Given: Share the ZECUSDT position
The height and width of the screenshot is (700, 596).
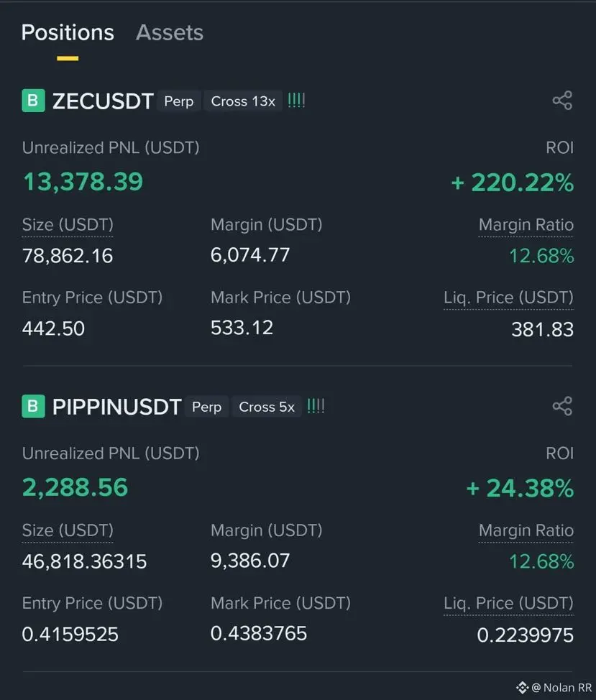Looking at the screenshot, I should pos(562,101).
